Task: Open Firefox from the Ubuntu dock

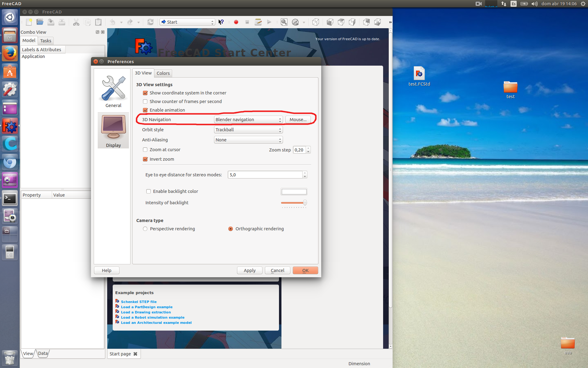Action: point(10,54)
